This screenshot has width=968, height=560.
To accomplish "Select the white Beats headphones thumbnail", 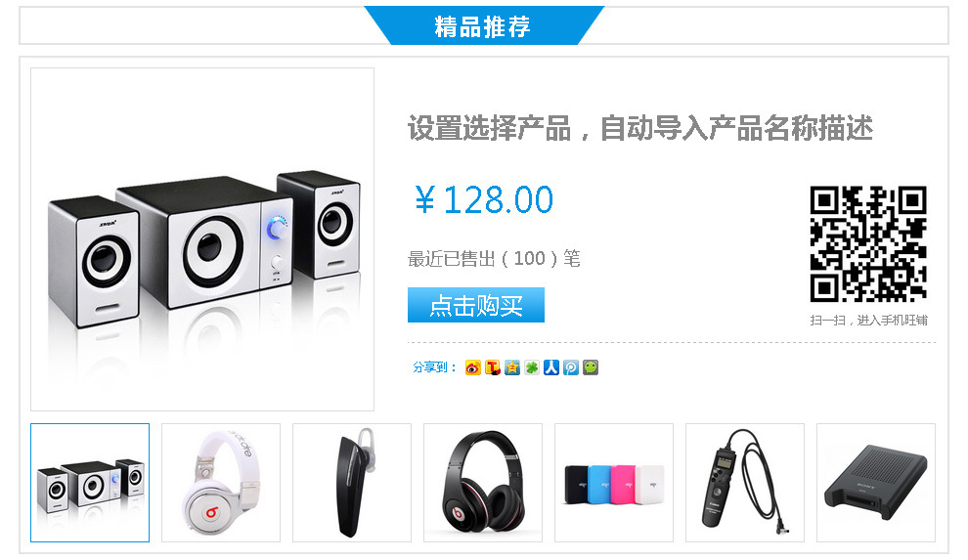I will [221, 483].
